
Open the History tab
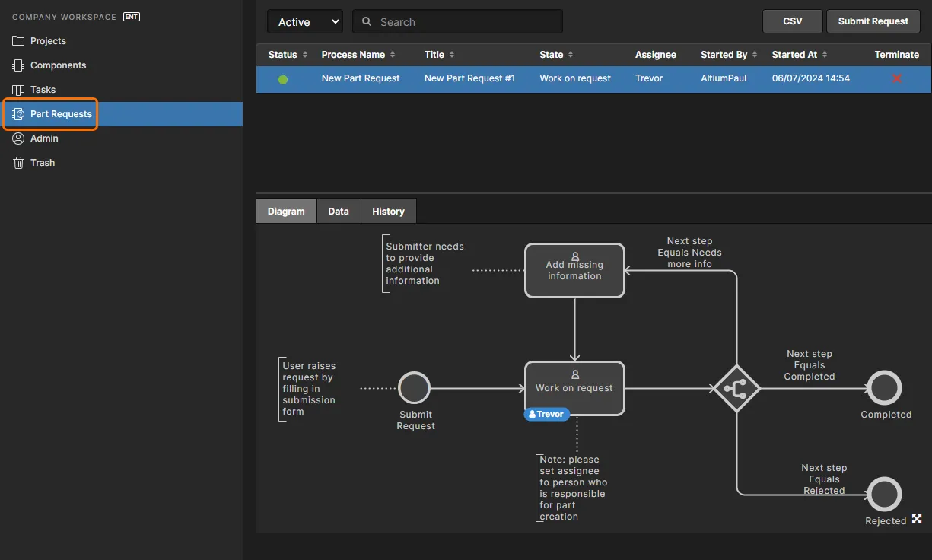(x=388, y=212)
